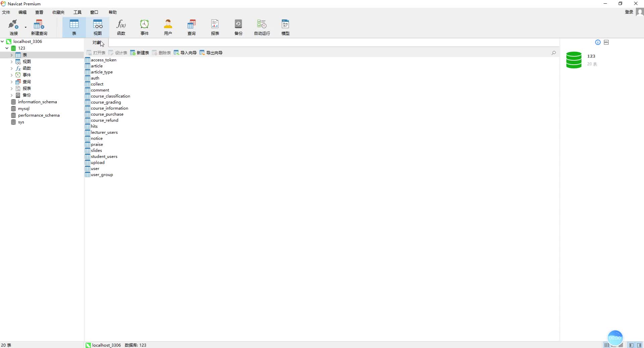Click the user avatar icon next to 登录

(x=640, y=12)
